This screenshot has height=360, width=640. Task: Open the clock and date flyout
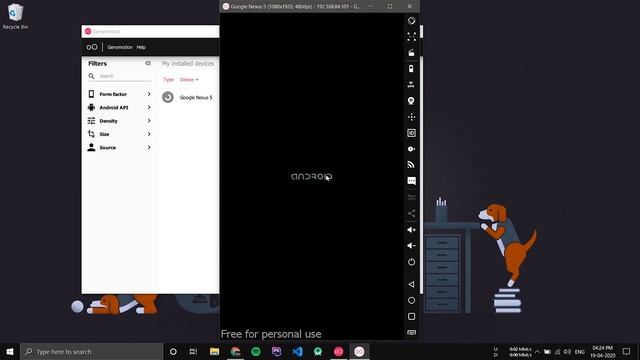603,351
